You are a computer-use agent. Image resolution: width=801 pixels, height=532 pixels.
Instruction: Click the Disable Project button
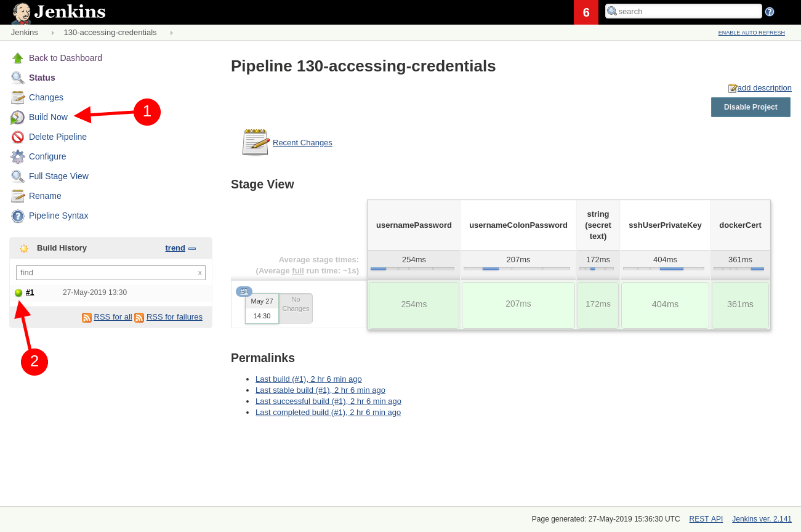pos(751,107)
